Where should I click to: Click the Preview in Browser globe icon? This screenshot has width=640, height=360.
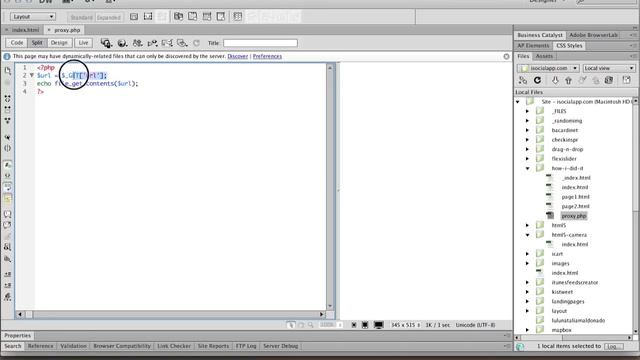(x=122, y=43)
